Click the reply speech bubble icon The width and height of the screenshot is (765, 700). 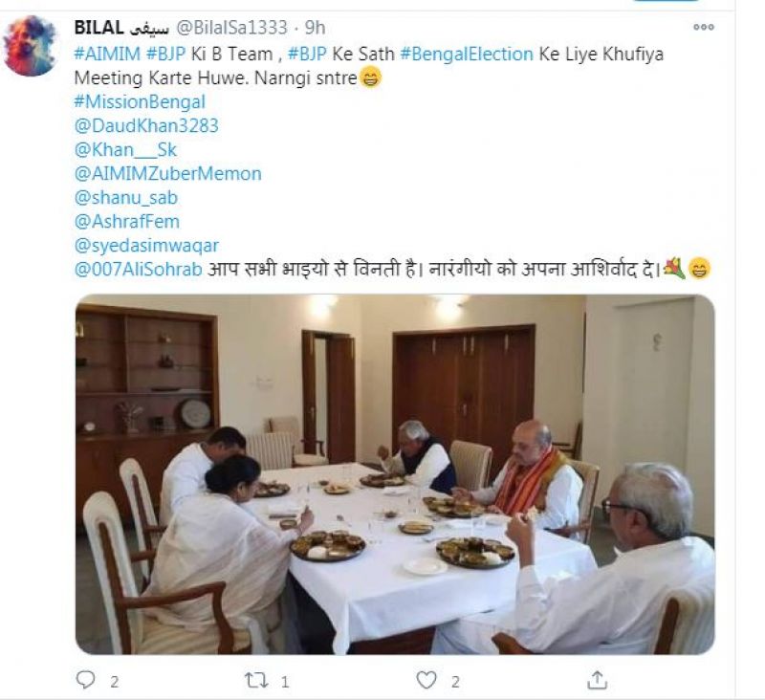click(x=88, y=679)
